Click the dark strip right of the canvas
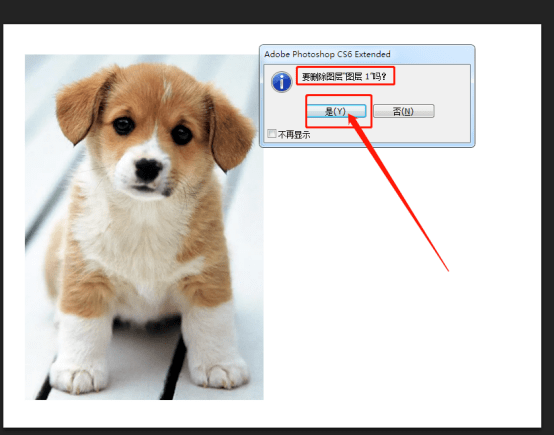 tap(548, 226)
